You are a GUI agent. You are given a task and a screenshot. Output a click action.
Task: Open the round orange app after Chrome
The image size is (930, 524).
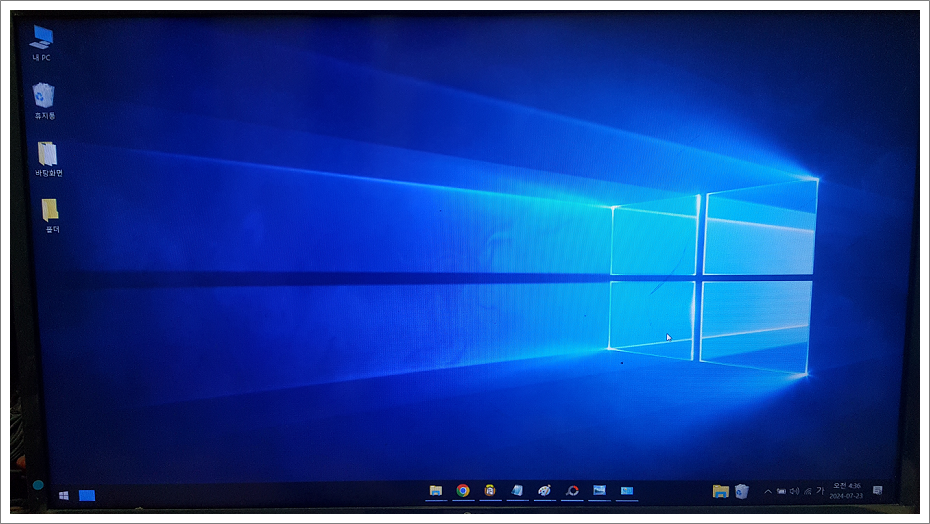pos(490,491)
